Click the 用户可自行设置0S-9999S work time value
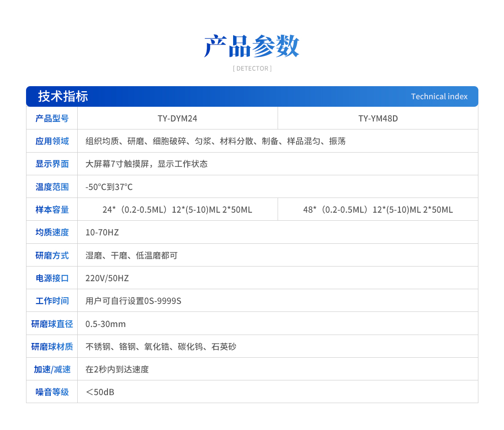504x430 pixels. pos(134,301)
